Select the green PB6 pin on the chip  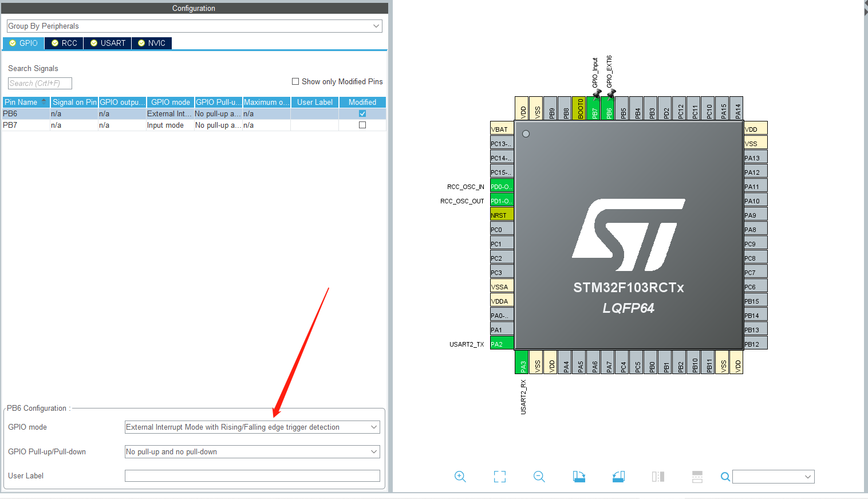tap(608, 108)
